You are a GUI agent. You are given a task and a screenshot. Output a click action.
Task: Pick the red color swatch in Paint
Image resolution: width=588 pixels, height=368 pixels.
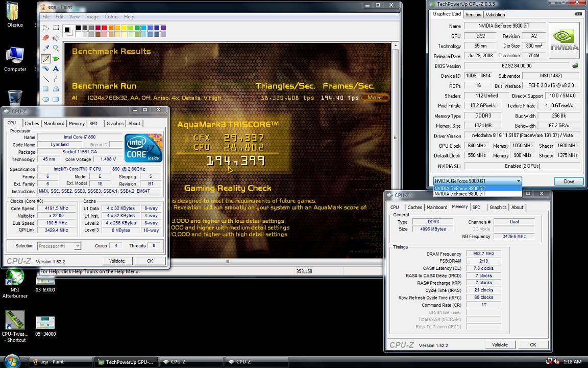pos(105,28)
